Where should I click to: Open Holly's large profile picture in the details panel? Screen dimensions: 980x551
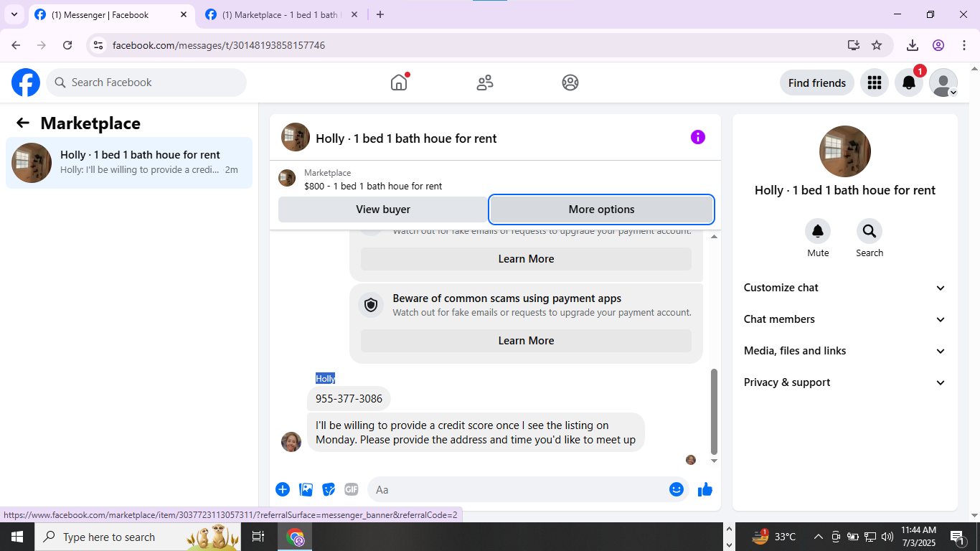845,151
